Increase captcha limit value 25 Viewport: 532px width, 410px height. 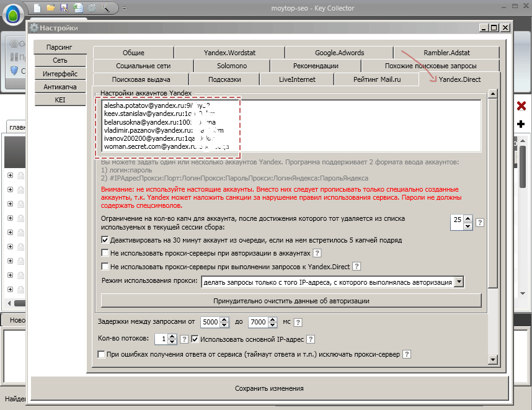[x=468, y=219]
